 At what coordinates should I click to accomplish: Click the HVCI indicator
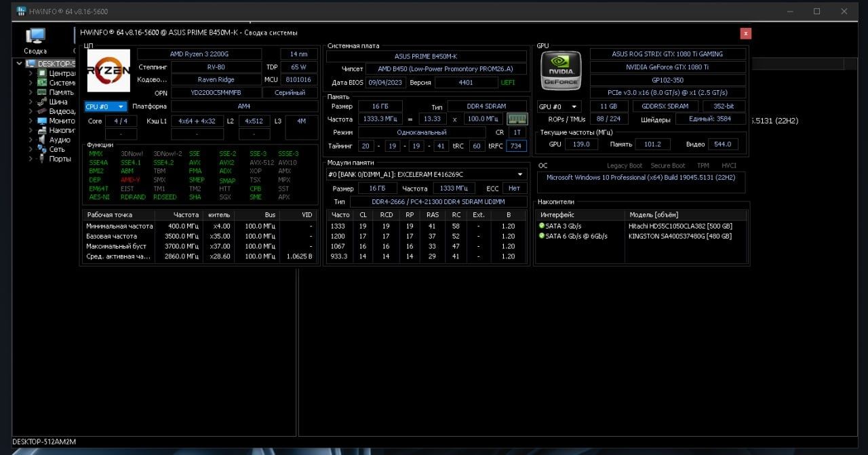tap(728, 165)
